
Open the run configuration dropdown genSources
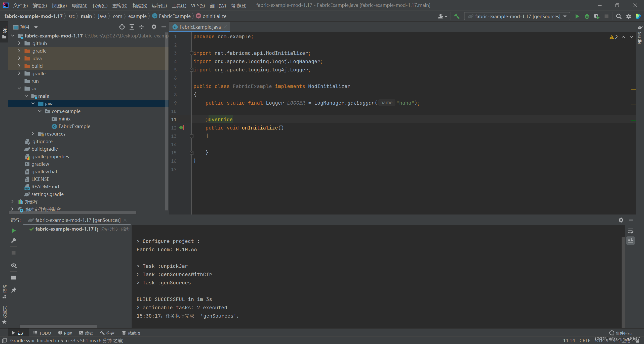coord(517,16)
